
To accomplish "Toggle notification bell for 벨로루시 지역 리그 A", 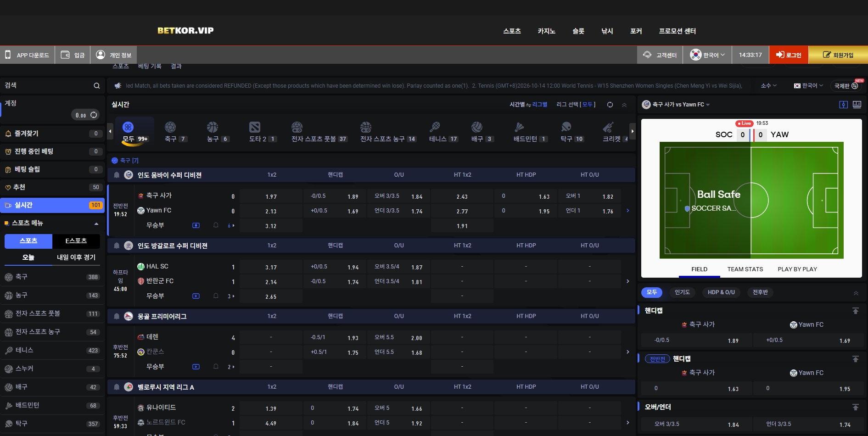I will pos(117,387).
